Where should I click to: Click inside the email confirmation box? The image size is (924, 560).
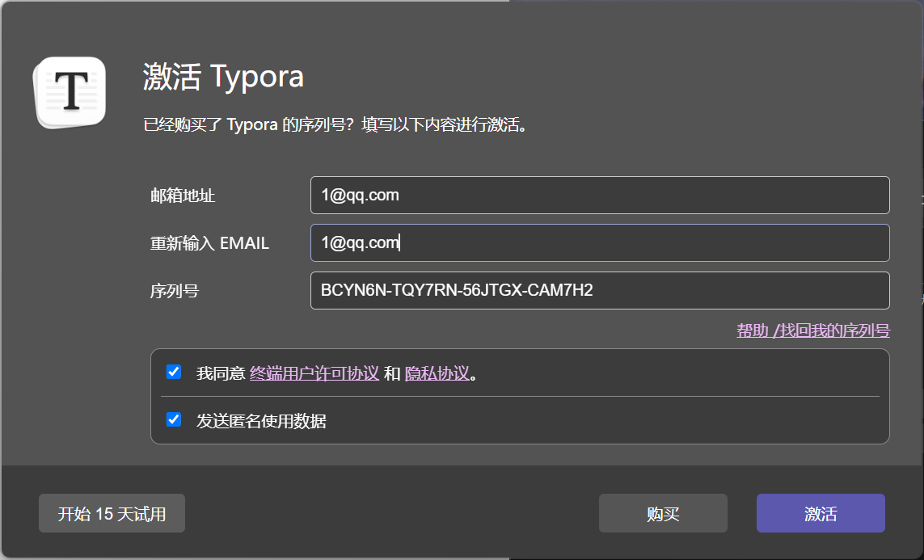click(600, 242)
